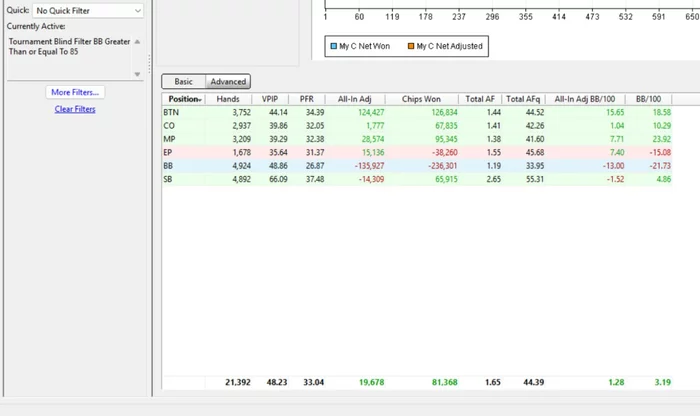Click the 124,427 All-In Adj value
The image size is (700, 416).
(371, 112)
